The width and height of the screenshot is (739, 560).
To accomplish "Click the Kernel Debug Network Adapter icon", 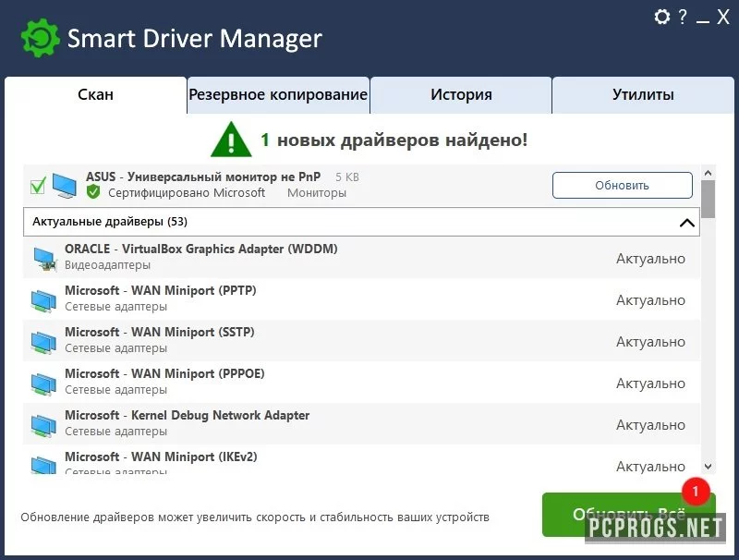I will (x=43, y=425).
